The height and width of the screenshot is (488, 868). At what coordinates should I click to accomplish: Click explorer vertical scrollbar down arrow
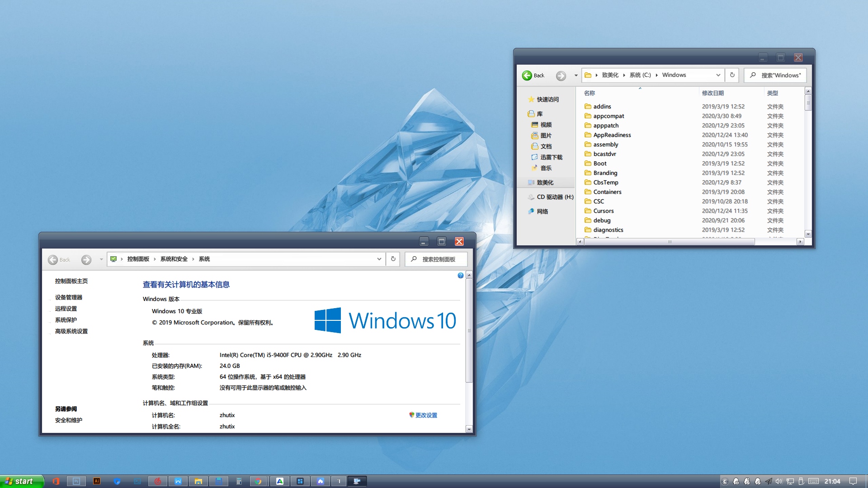pyautogui.click(x=808, y=234)
